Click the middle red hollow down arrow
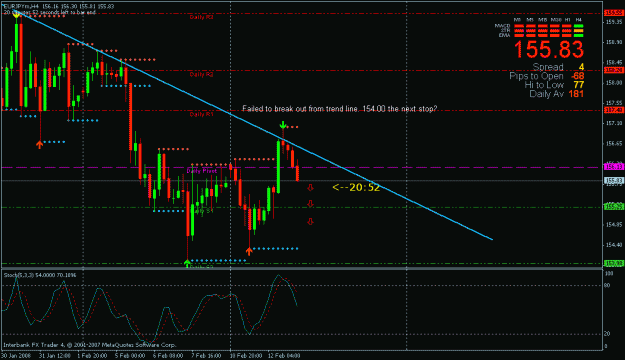This screenshot has width=625, height=360. pos(310,204)
